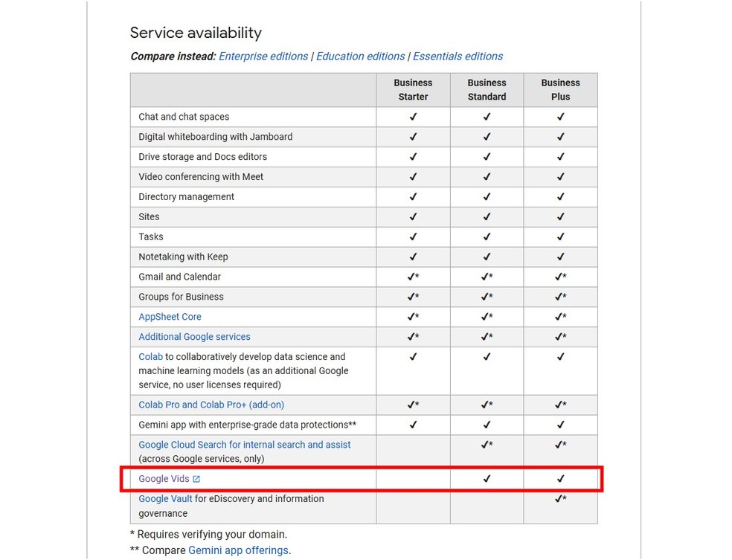732x560 pixels.
Task: Click the Google Vids link in the highlighted row
Action: pos(162,479)
